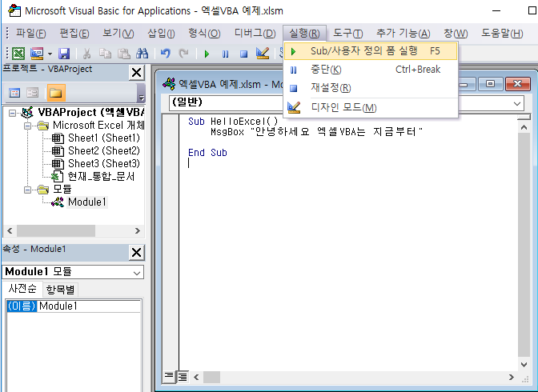The width and height of the screenshot is (538, 392).
Task: Click the View Object icon in Project panel
Action: pos(33,93)
